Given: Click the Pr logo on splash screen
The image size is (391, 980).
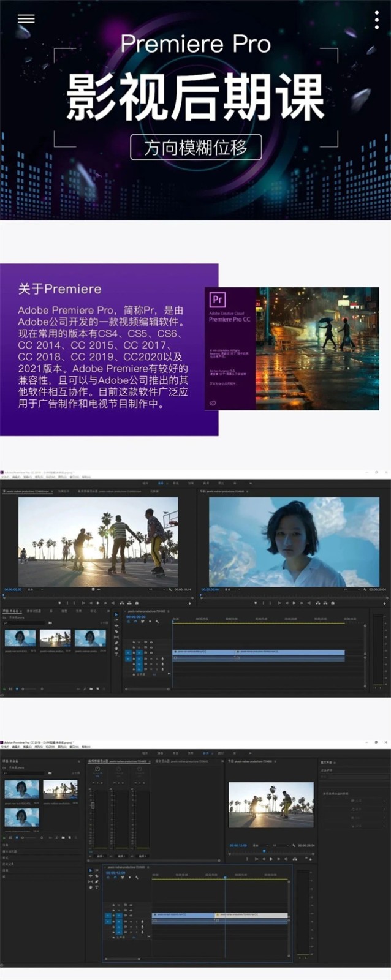Looking at the screenshot, I should tap(218, 300).
